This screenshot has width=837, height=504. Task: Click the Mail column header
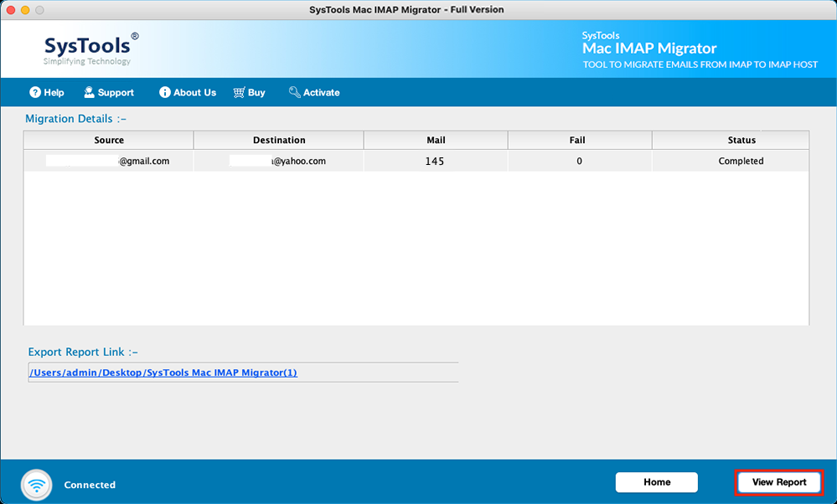click(x=436, y=140)
